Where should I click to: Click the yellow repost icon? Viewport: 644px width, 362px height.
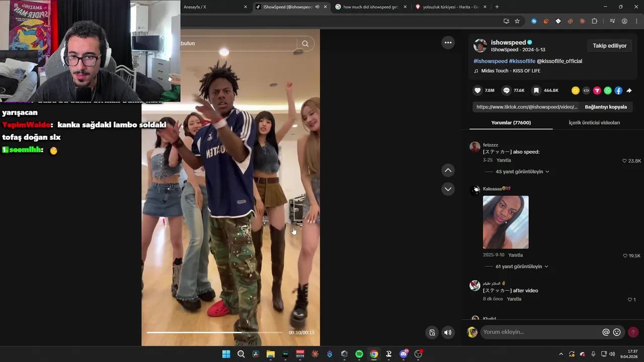(576, 90)
